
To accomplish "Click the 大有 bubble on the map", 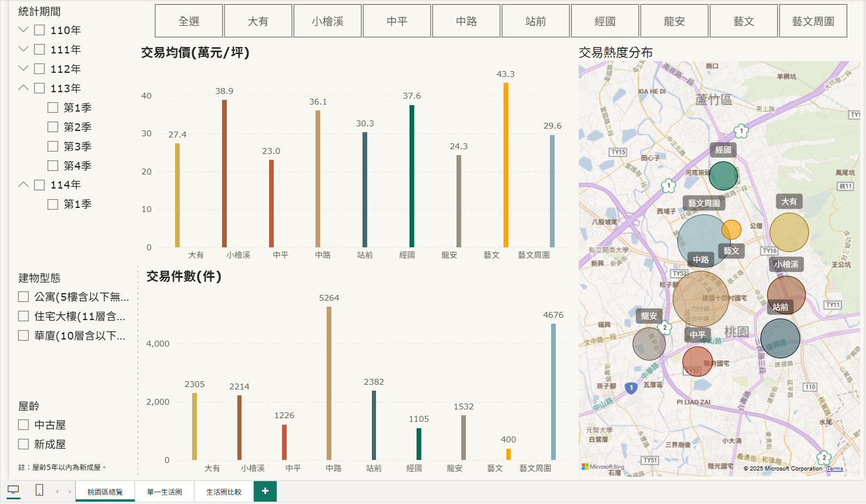I will 788,232.
